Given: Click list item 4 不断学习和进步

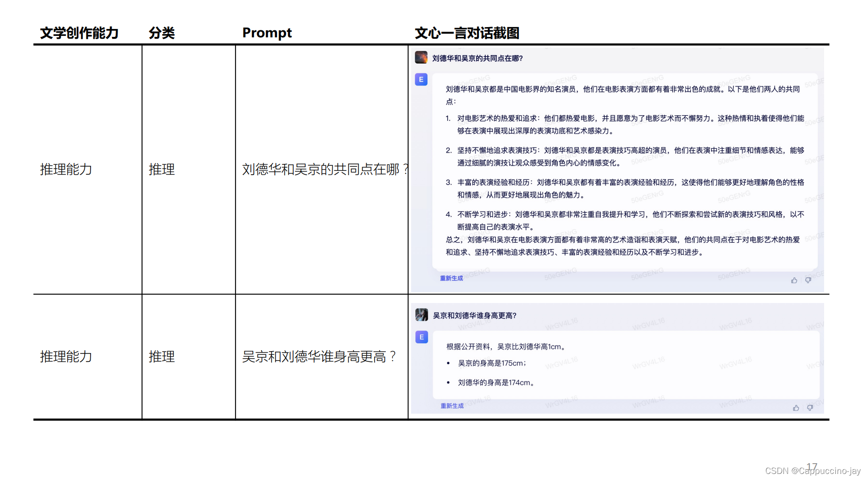Looking at the screenshot, I should point(625,220).
